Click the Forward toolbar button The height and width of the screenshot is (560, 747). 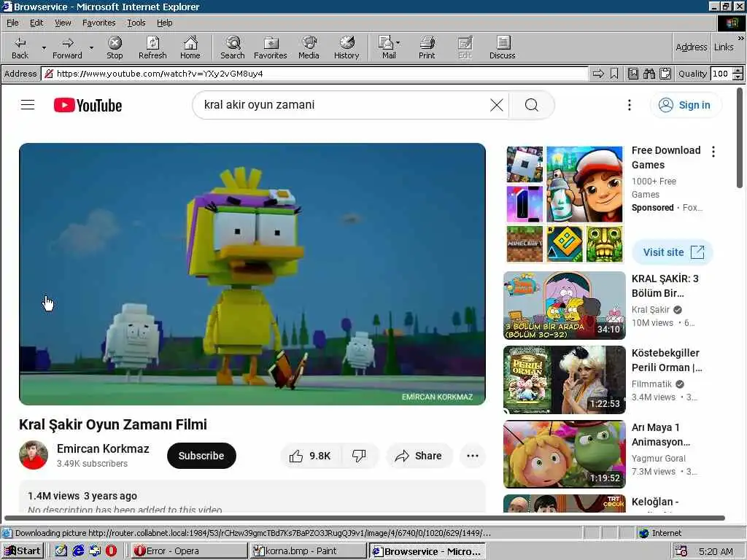pos(67,47)
